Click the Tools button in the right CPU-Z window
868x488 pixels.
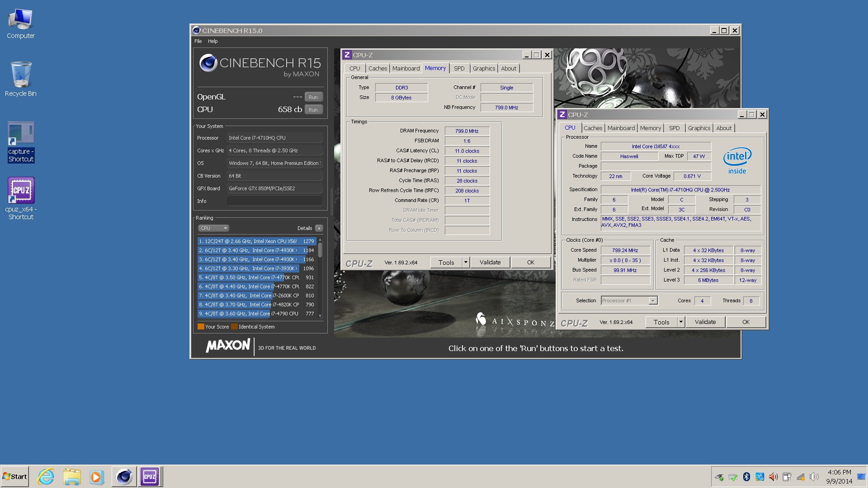[661, 322]
